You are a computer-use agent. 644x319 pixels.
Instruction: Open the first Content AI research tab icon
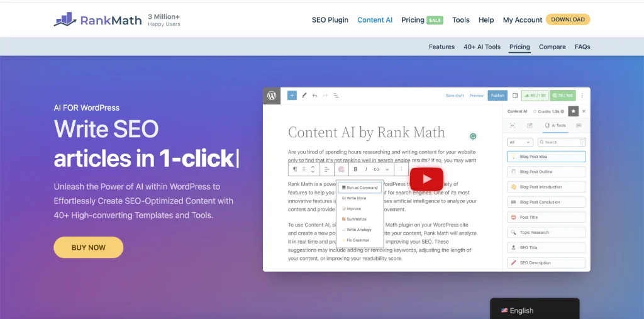click(x=512, y=125)
